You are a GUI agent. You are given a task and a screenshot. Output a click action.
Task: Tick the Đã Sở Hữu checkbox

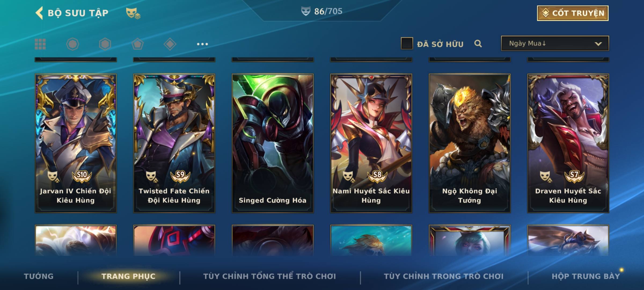coord(407,44)
